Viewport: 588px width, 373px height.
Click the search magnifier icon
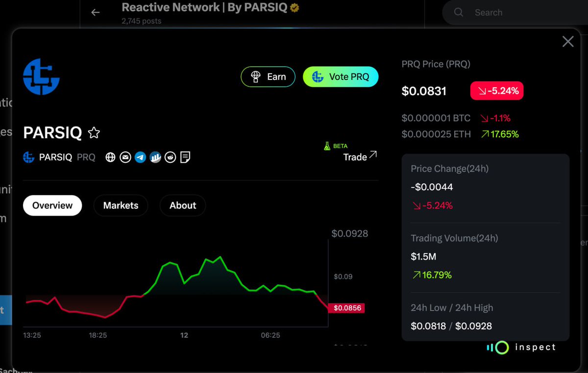click(x=459, y=12)
